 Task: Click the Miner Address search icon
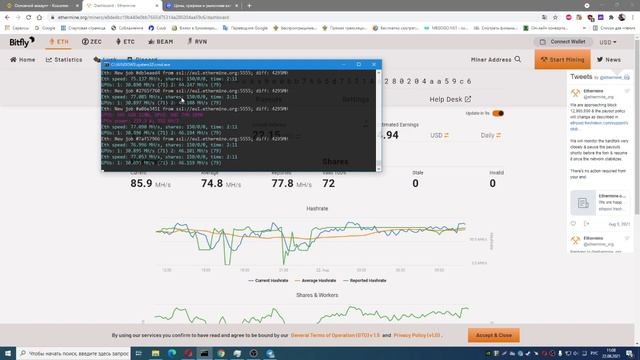coord(518,59)
